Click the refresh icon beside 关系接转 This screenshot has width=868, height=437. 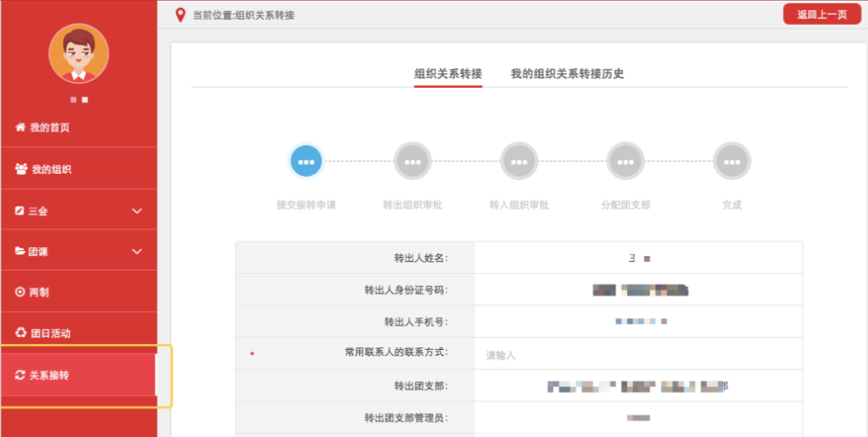click(x=21, y=375)
